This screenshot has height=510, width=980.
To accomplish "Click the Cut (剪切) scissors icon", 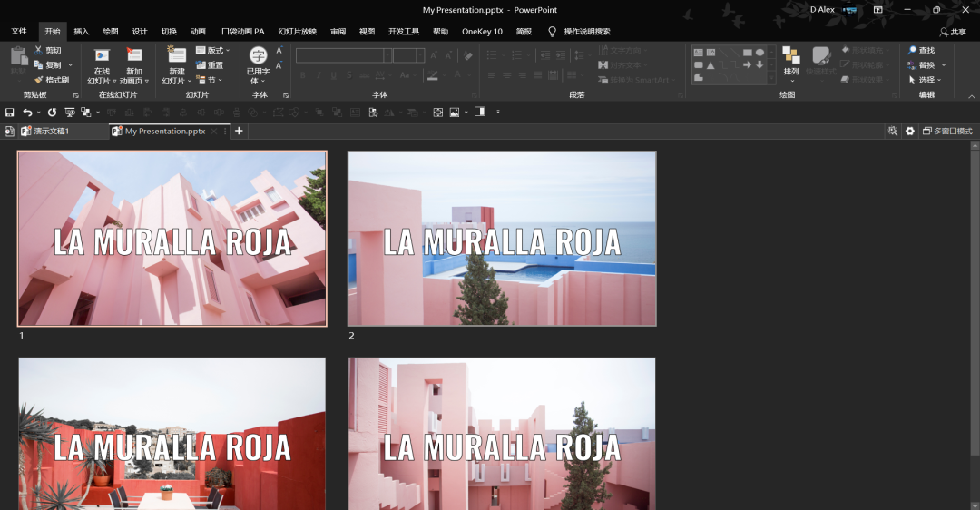I will 38,50.
